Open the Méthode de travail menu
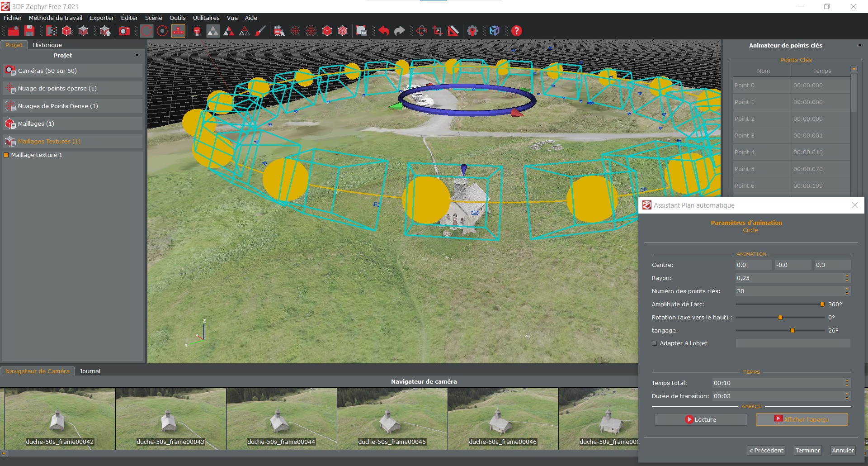Viewport: 868px width, 466px height. [56, 18]
